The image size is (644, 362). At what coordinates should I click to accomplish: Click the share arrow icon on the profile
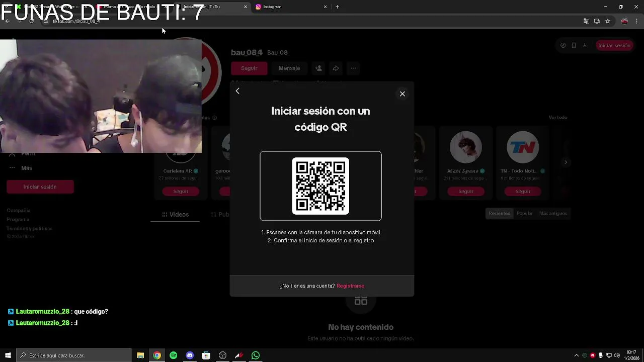coord(336,68)
